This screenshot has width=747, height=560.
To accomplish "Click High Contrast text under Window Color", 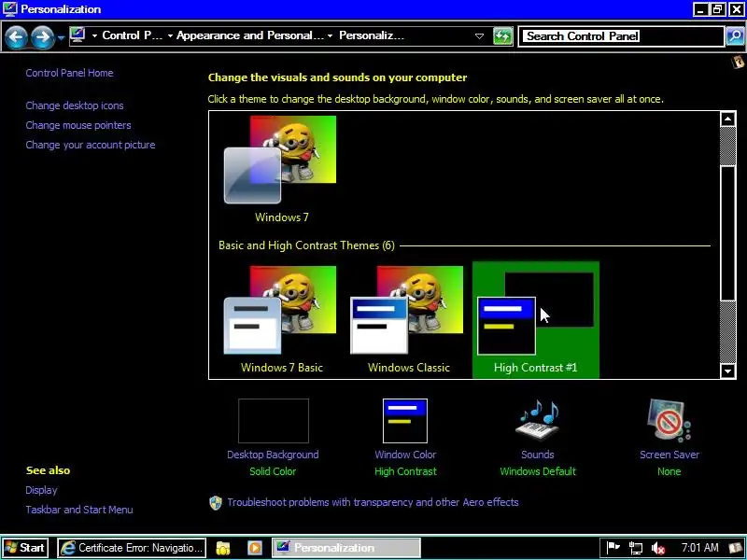I will 405,471.
